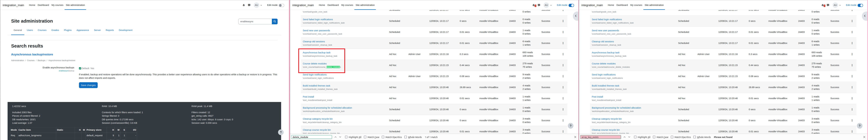Open actions menu for Post install, middle window
The image size is (868, 140).
563,98
